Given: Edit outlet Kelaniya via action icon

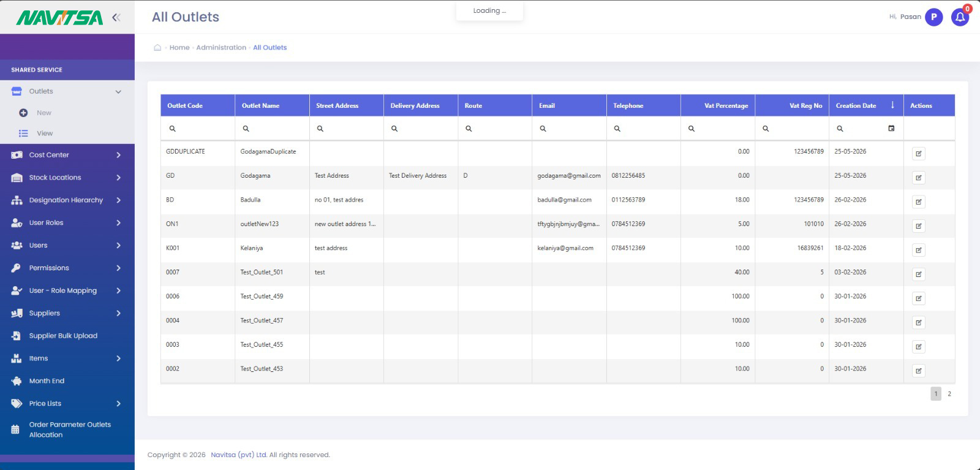Looking at the screenshot, I should pyautogui.click(x=918, y=250).
